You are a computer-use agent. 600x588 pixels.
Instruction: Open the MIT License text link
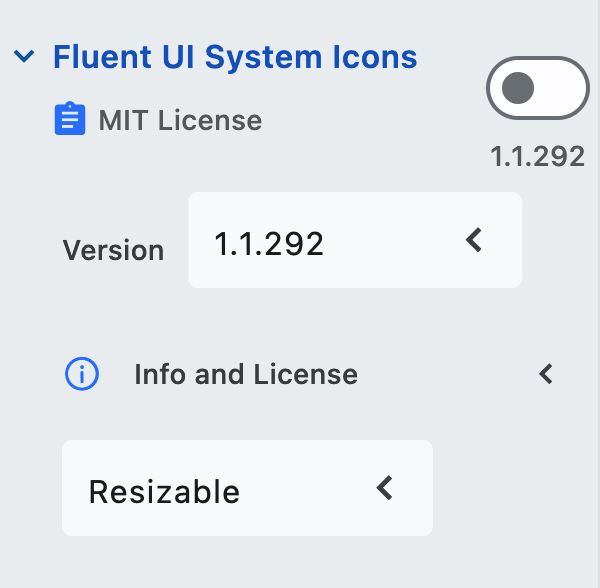point(180,121)
